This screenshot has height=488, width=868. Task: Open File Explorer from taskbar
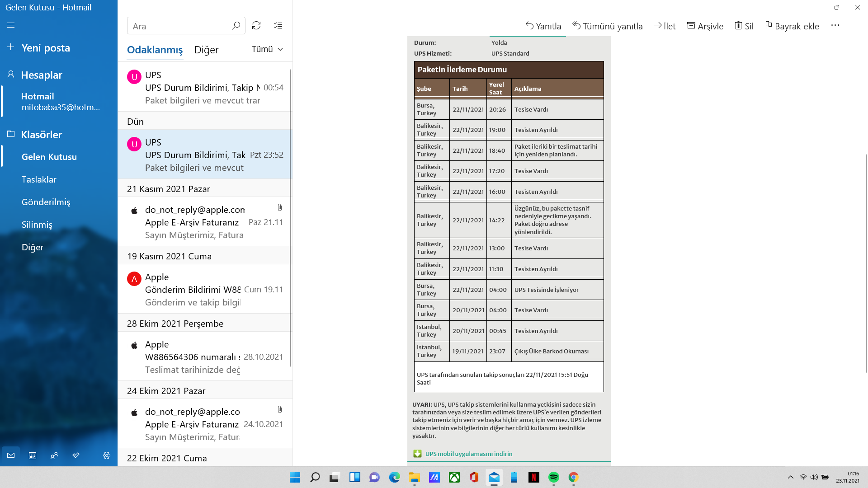[415, 477]
